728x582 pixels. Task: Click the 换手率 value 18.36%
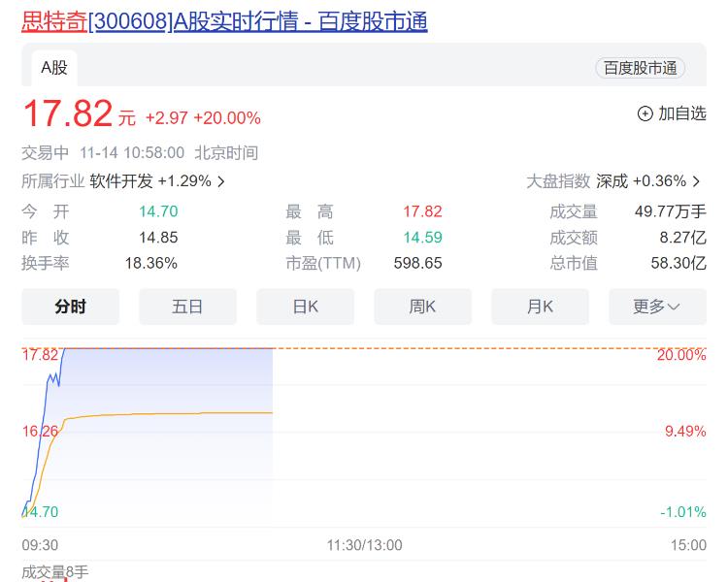point(150,263)
